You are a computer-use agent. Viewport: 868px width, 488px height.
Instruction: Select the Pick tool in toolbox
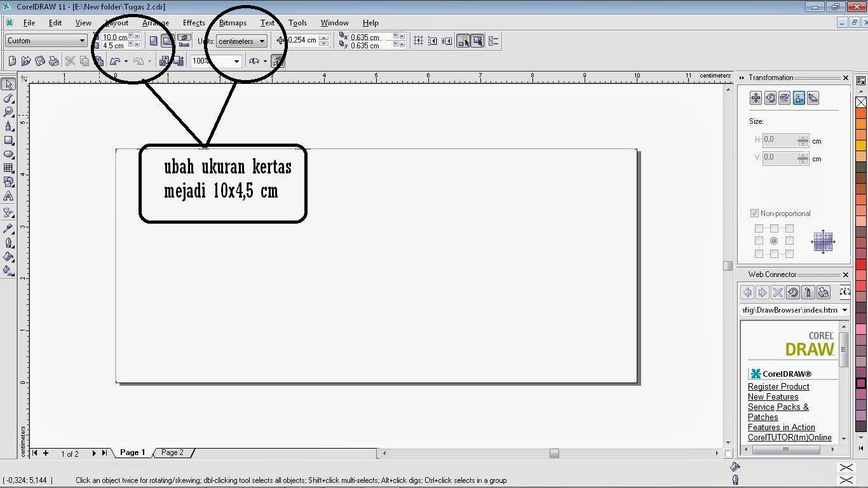click(8, 85)
